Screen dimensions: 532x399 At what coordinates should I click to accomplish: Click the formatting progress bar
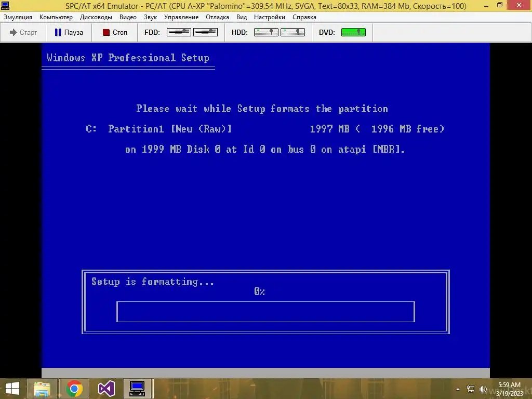pyautogui.click(x=265, y=312)
